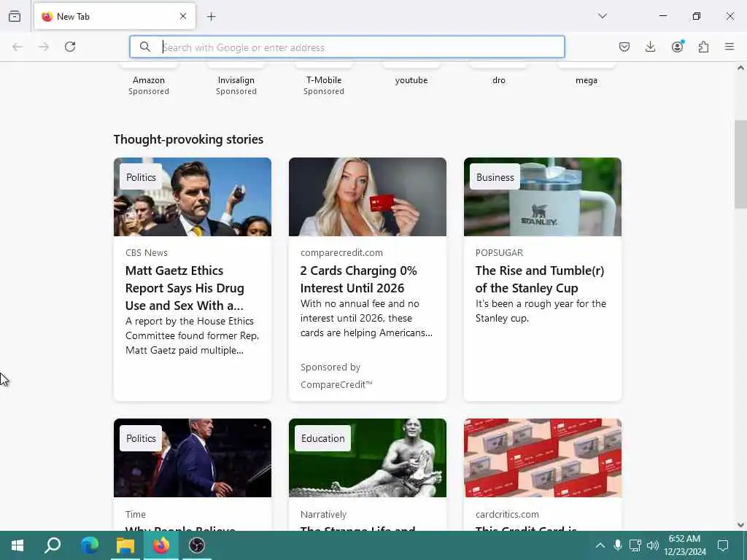Screen dimensions: 747x560
Task: Show hidden system tray icons
Action: 600,545
